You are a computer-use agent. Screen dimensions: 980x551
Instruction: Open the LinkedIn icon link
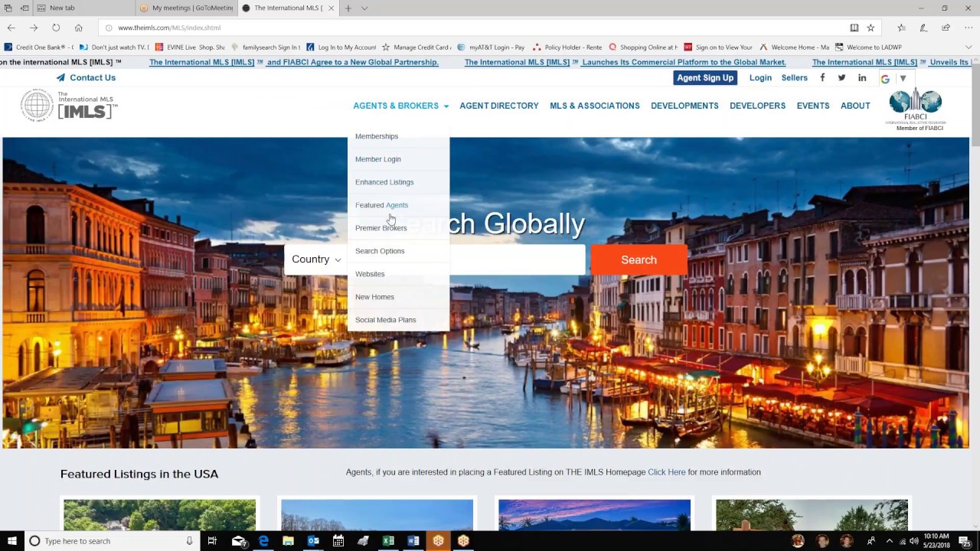pos(862,77)
